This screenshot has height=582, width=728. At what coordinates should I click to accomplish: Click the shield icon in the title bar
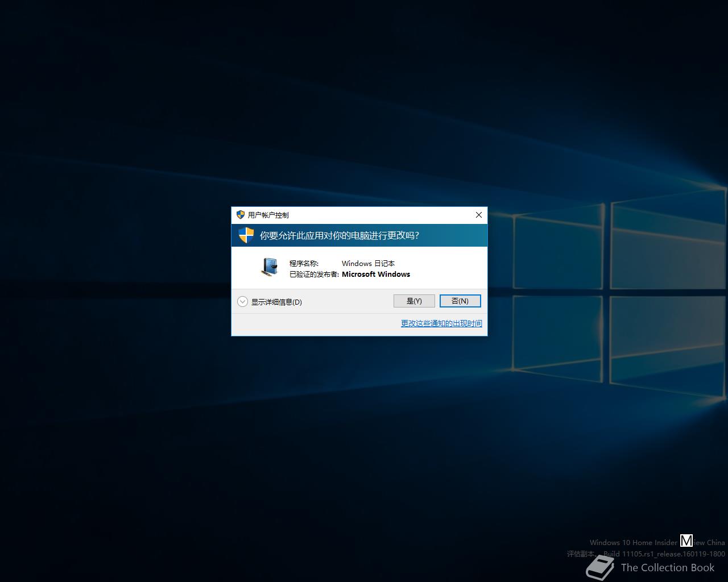(241, 215)
